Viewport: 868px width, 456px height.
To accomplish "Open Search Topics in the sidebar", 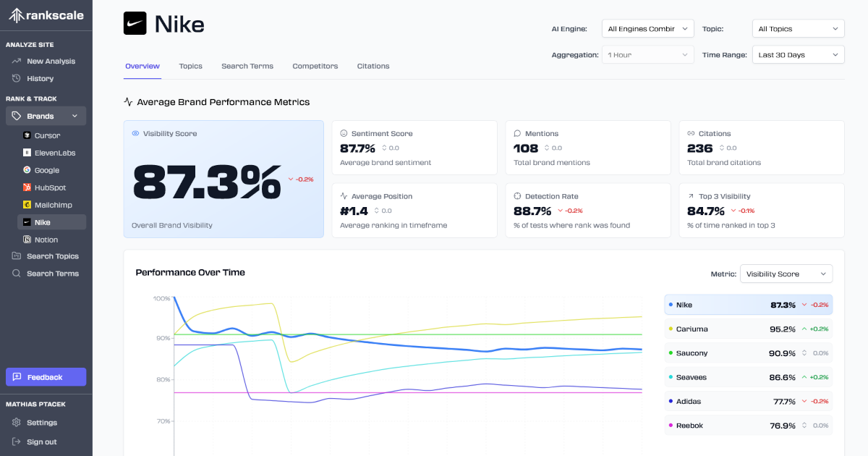I will (x=46, y=256).
